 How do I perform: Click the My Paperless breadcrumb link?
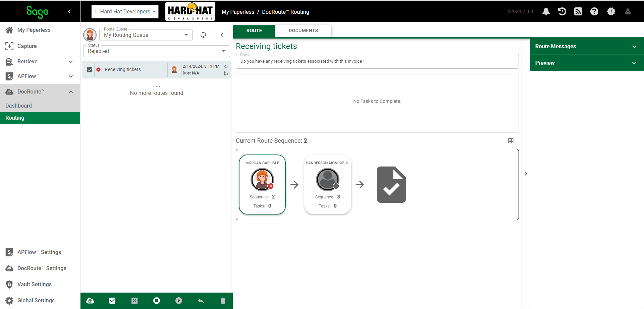[238, 12]
